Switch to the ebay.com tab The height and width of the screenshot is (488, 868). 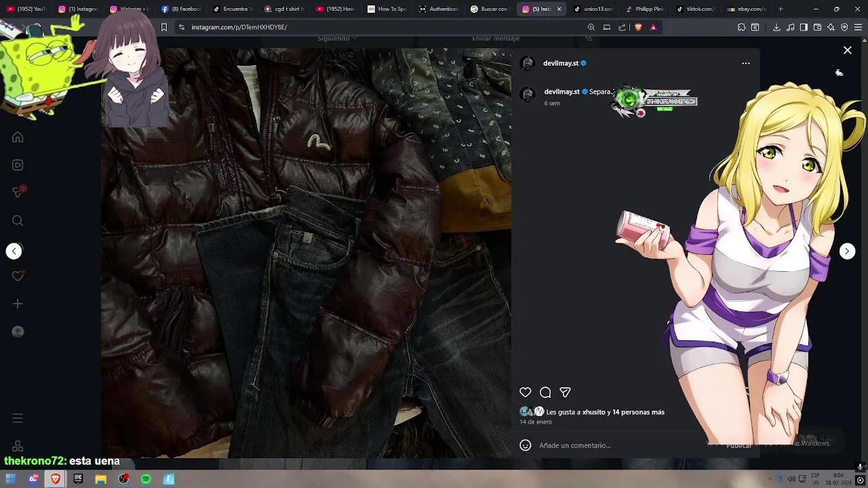pyautogui.click(x=746, y=9)
